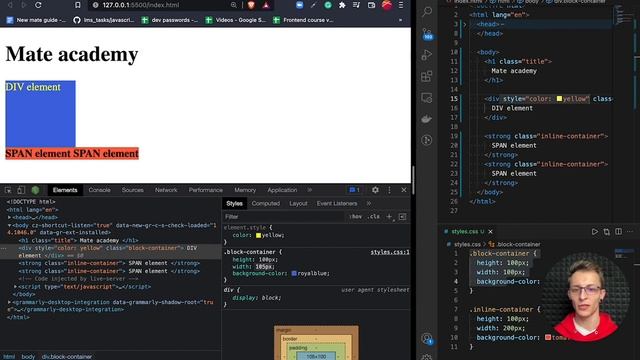Open DevTools three-dot customize menu
The height and width of the screenshot is (360, 640).
coord(389,190)
